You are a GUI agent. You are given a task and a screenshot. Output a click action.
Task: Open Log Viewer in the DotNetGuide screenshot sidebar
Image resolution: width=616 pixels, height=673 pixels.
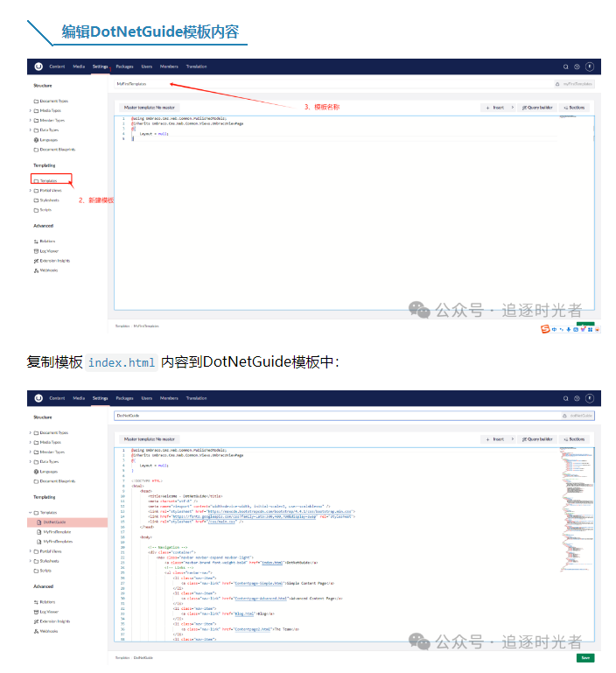45,612
